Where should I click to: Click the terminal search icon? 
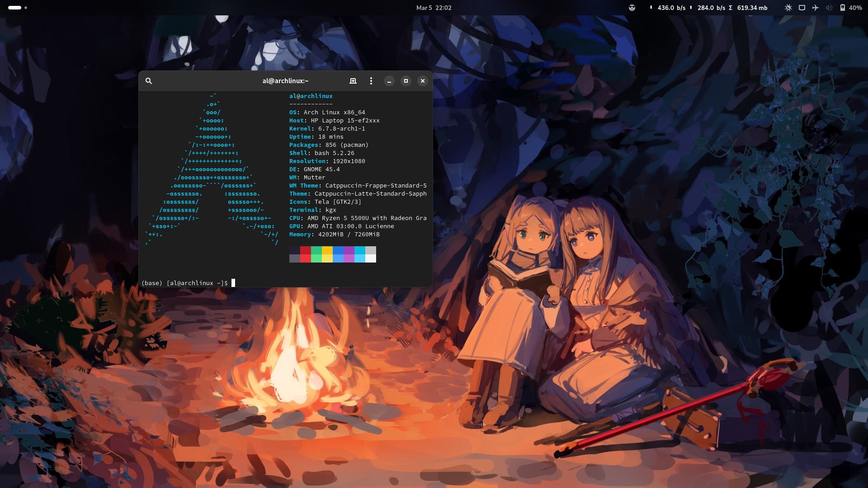148,81
